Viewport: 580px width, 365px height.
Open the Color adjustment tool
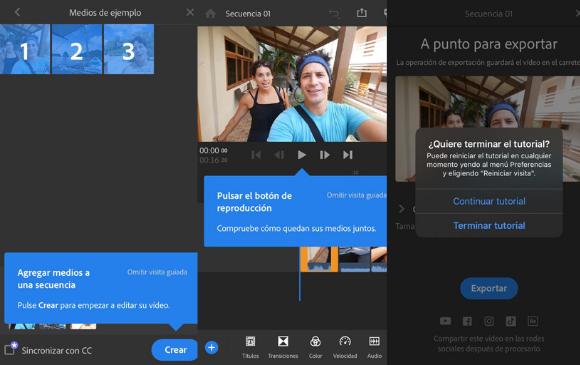point(315,347)
